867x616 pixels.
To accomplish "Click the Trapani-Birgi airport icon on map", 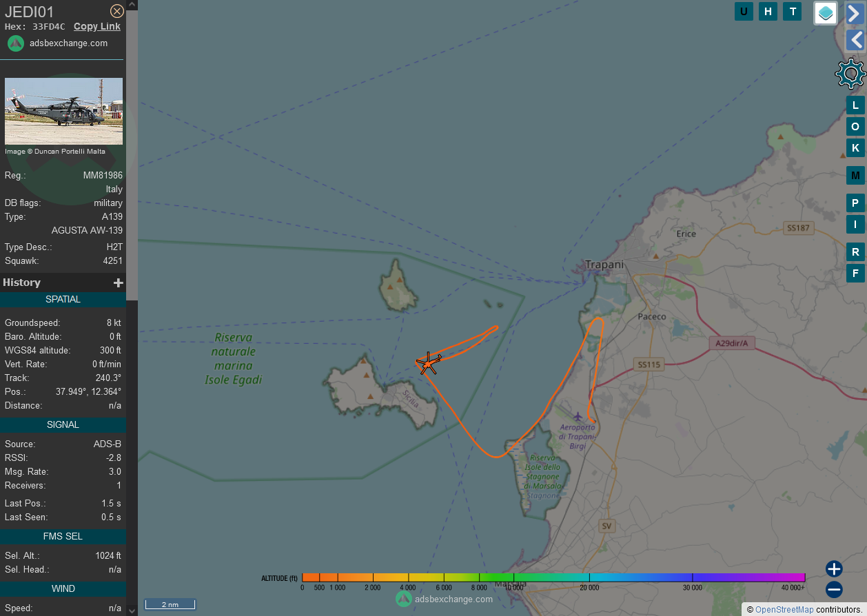I will [577, 416].
